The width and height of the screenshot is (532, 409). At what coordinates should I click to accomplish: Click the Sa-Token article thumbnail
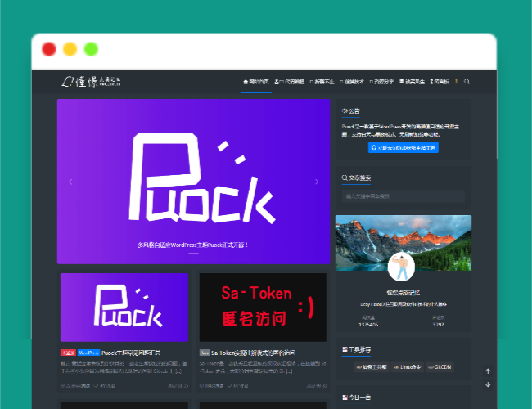(263, 307)
